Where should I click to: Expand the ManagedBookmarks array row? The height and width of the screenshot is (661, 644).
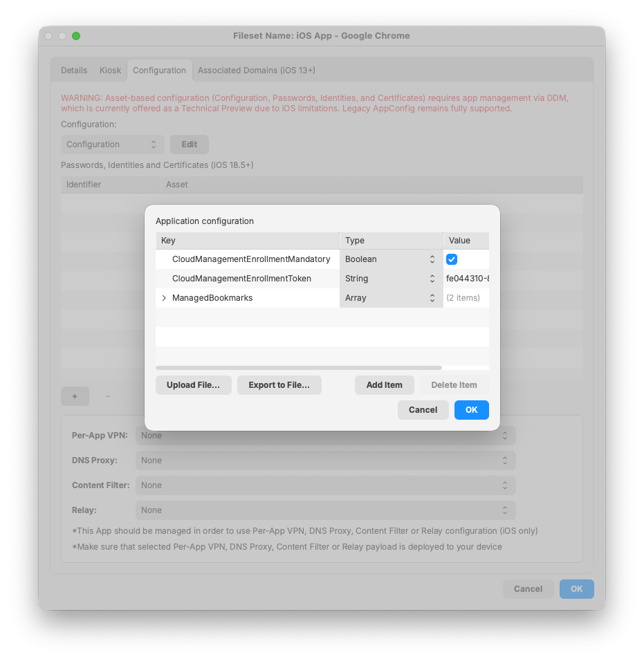click(164, 298)
